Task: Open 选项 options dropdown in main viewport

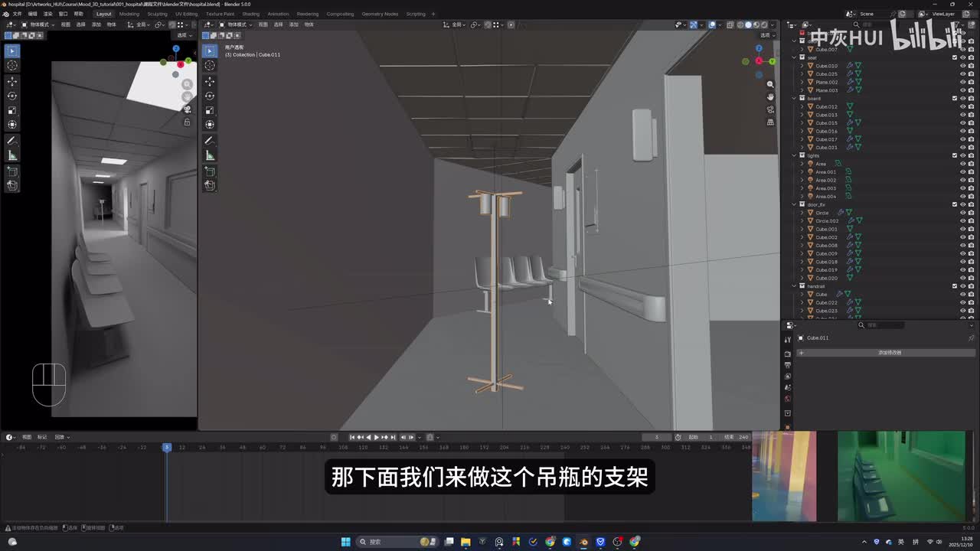Action: pos(766,35)
